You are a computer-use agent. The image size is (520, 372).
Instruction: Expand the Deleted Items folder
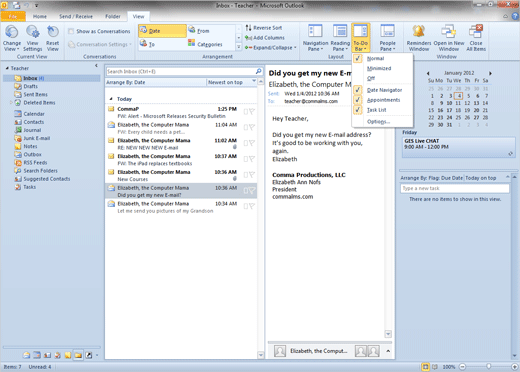[x=11, y=103]
